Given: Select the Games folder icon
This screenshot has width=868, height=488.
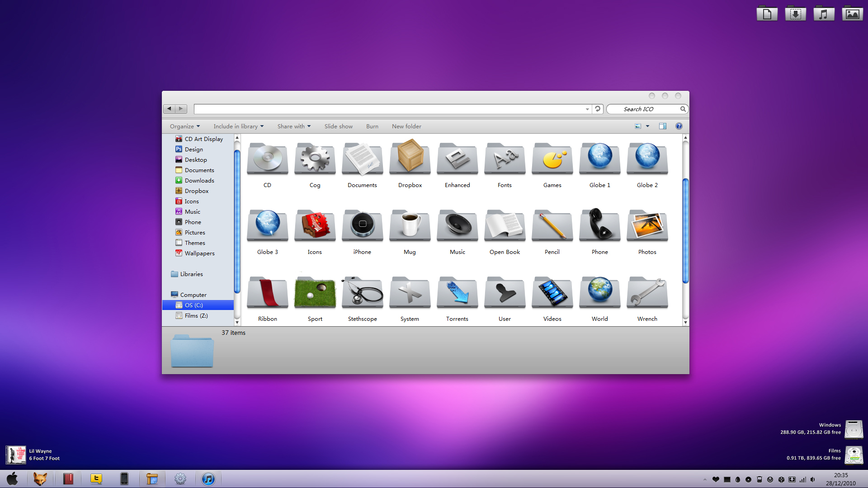Looking at the screenshot, I should click(552, 159).
